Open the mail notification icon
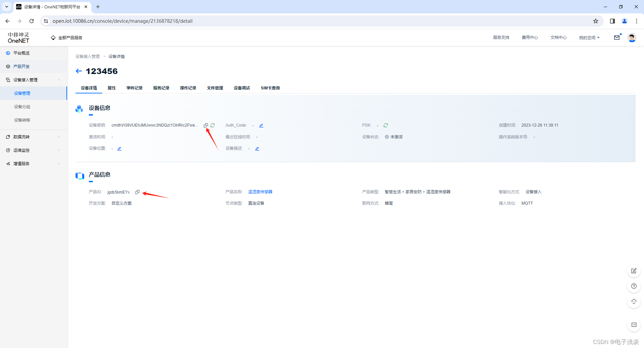 (x=617, y=38)
